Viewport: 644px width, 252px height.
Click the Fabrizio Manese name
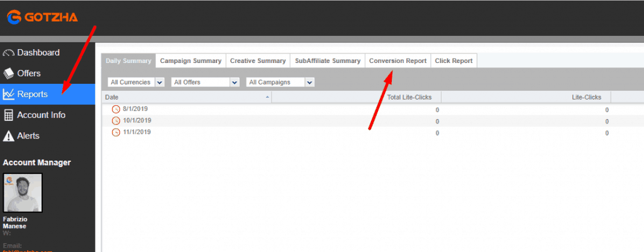click(x=15, y=223)
